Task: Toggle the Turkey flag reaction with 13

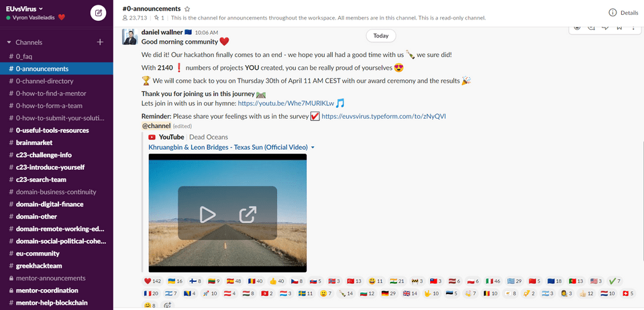Action: tap(354, 281)
